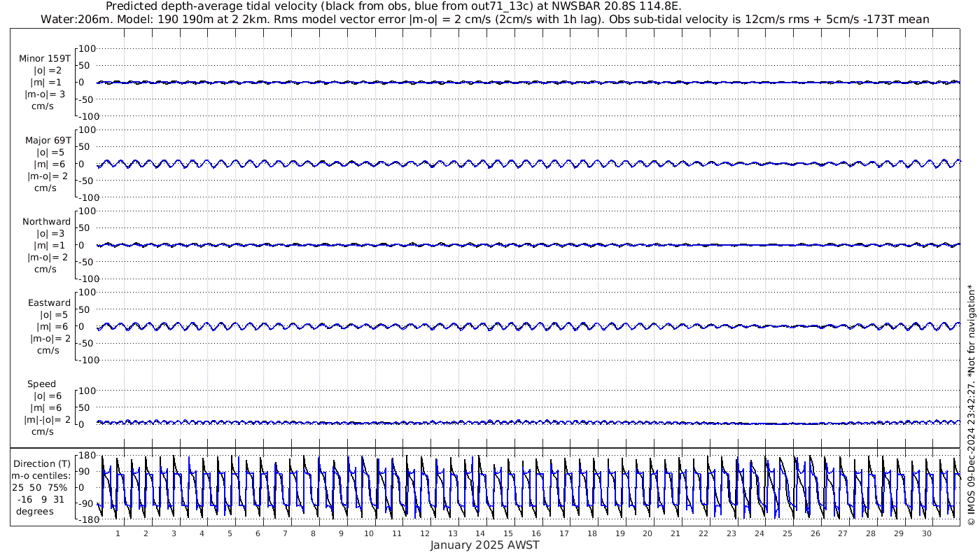Click the '|o| =3' value in Northward panel
The image size is (980, 560).
[50, 233]
